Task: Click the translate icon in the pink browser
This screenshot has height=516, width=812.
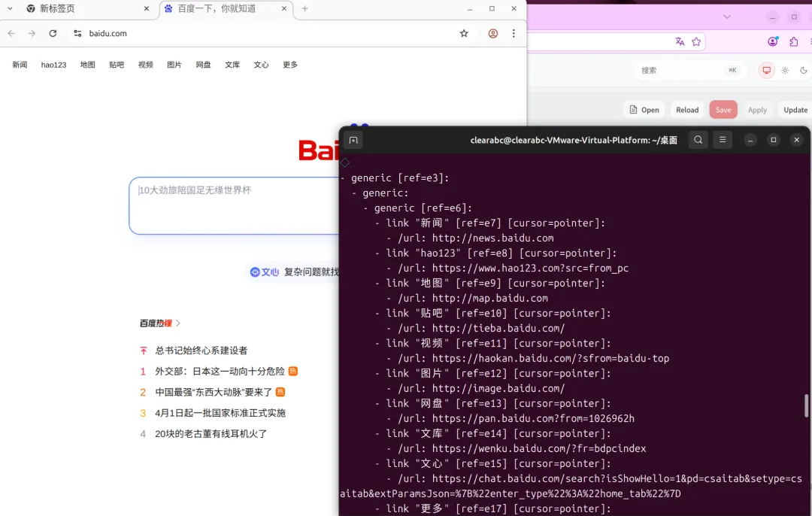Action: [x=680, y=41]
